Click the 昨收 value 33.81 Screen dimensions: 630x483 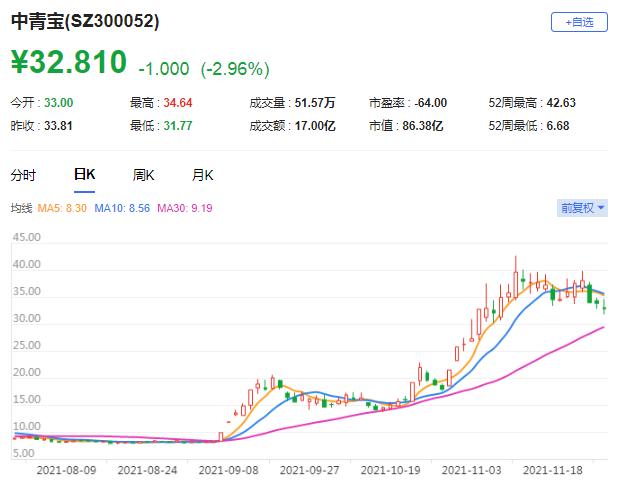click(58, 126)
